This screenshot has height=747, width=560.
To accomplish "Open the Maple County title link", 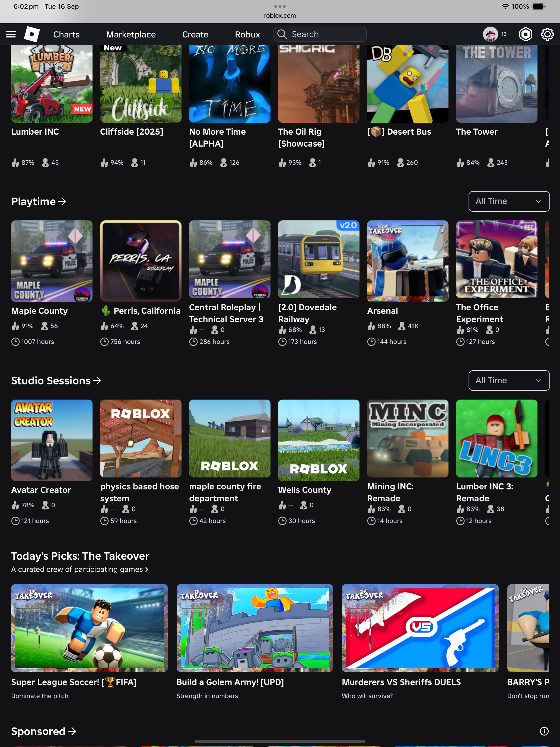I will point(40,311).
